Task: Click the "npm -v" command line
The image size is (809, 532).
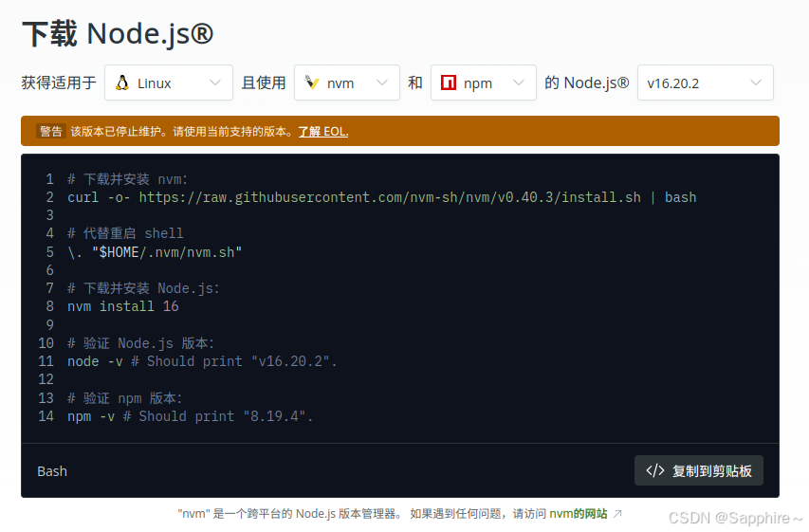Action: coord(190,416)
